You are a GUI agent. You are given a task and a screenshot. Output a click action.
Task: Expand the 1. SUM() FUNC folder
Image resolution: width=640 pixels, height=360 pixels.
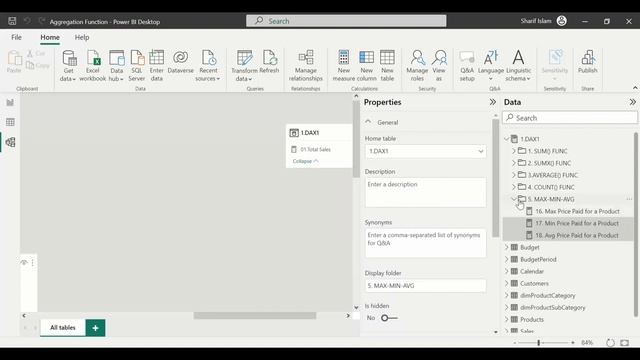(514, 151)
